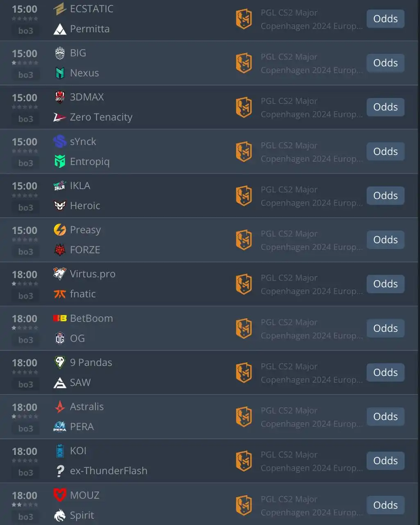This screenshot has height=525, width=420.
Task: Open Odds for ECSTATIC vs Permitta
Action: click(385, 19)
